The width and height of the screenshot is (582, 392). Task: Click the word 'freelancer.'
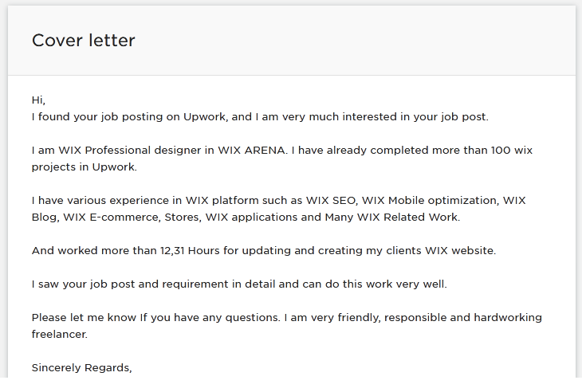pyautogui.click(x=60, y=335)
